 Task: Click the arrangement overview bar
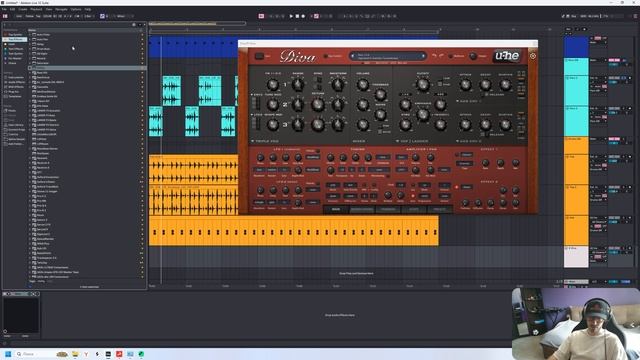tap(197, 24)
